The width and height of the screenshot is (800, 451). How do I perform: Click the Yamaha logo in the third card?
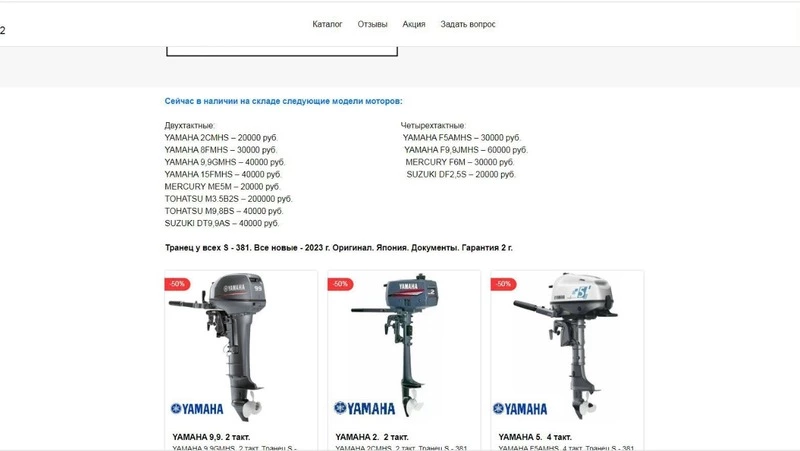(x=520, y=409)
